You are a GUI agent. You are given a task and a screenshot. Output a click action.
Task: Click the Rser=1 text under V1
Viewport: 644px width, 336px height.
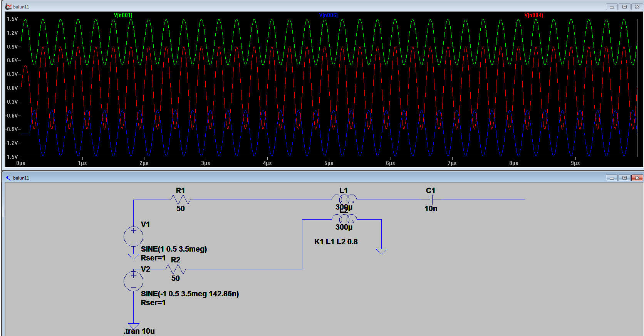[153, 258]
